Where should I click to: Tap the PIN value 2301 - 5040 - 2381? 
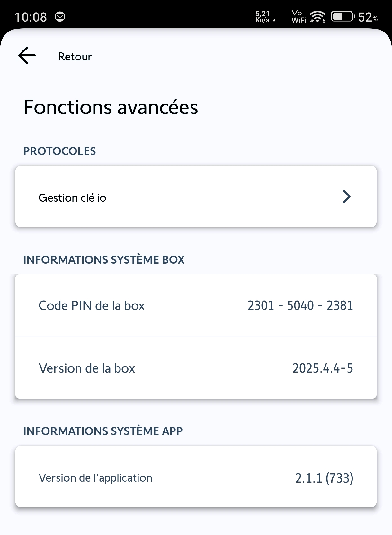pos(300,305)
